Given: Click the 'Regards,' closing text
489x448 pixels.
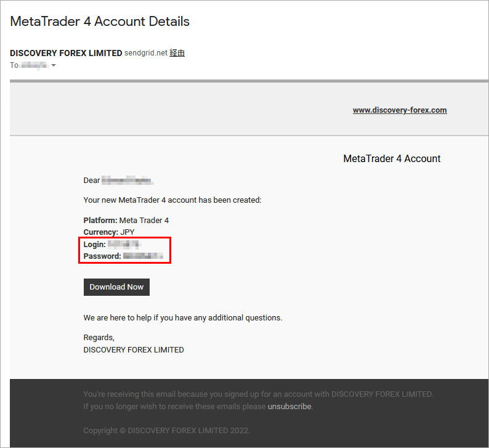Looking at the screenshot, I should click(99, 338).
